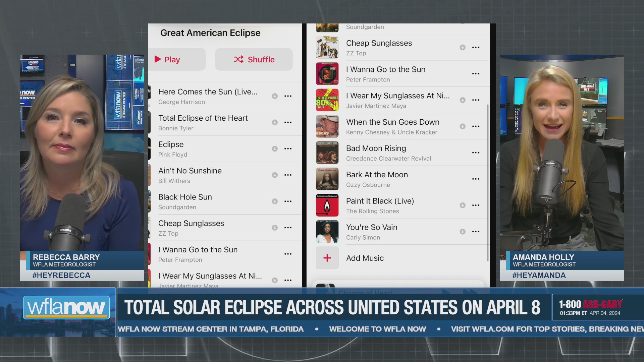Download "Ain't No Sunshine" by Bill Withers

(x=275, y=175)
